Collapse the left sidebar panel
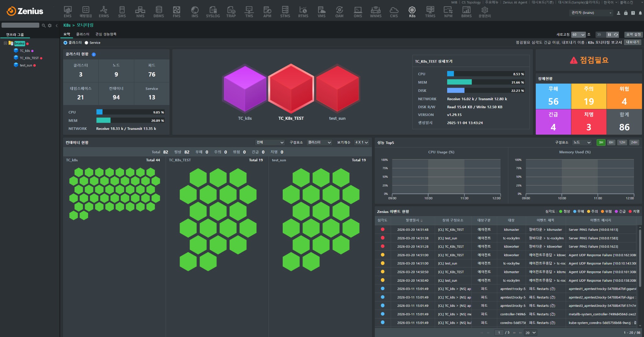 pos(57,25)
